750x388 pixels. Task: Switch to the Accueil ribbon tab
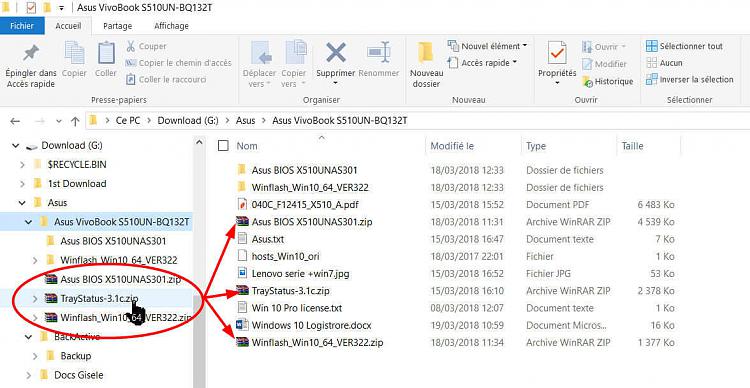click(68, 26)
